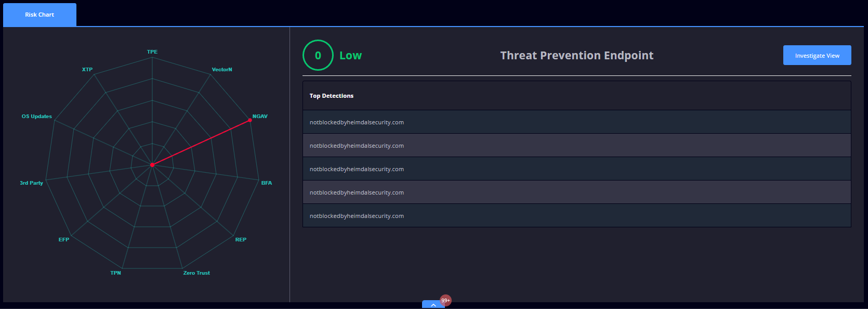
Task: Open the Risk Chart tab
Action: [40, 15]
